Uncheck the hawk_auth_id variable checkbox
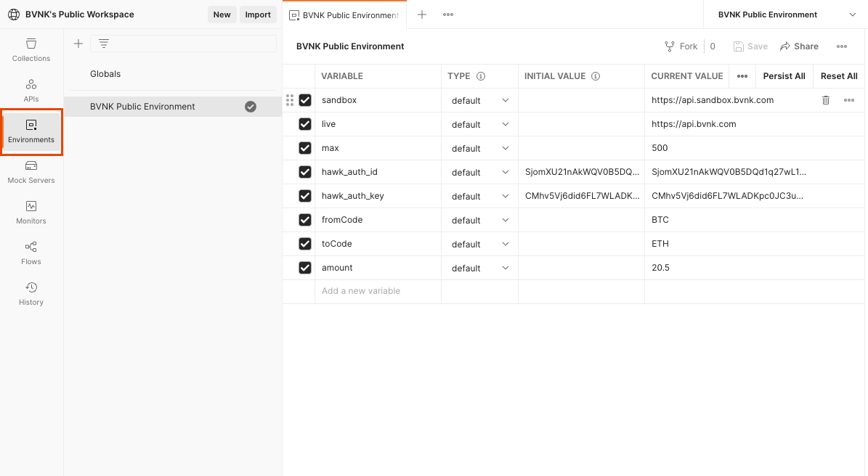 pyautogui.click(x=305, y=172)
